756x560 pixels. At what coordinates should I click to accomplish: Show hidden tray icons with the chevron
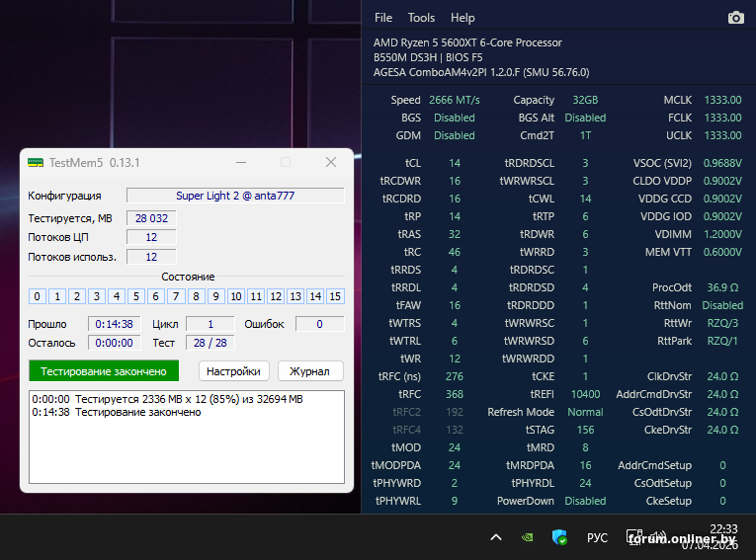coord(496,537)
